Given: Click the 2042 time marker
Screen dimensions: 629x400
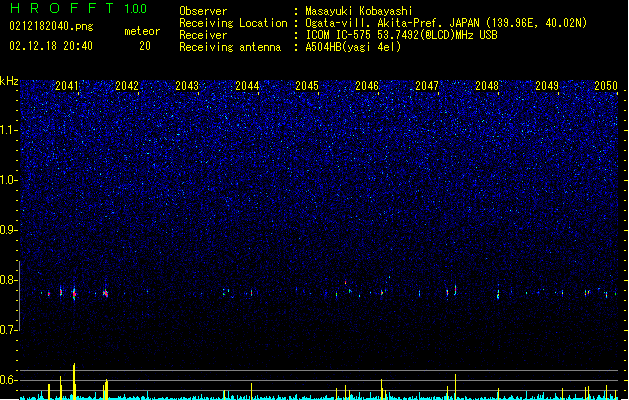Looking at the screenshot, I should [x=127, y=86].
